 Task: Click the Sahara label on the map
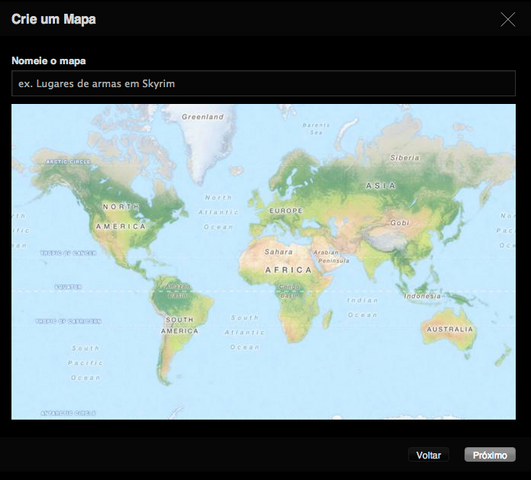(278, 252)
